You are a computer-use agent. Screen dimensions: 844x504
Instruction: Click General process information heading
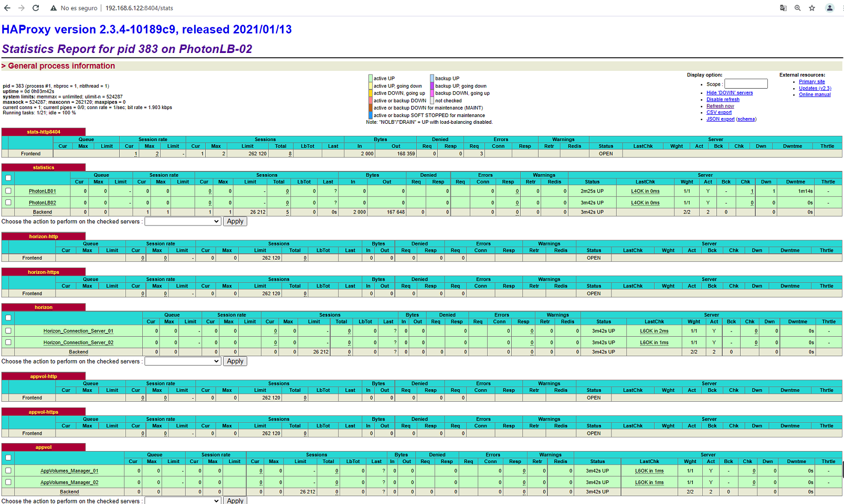pos(61,66)
